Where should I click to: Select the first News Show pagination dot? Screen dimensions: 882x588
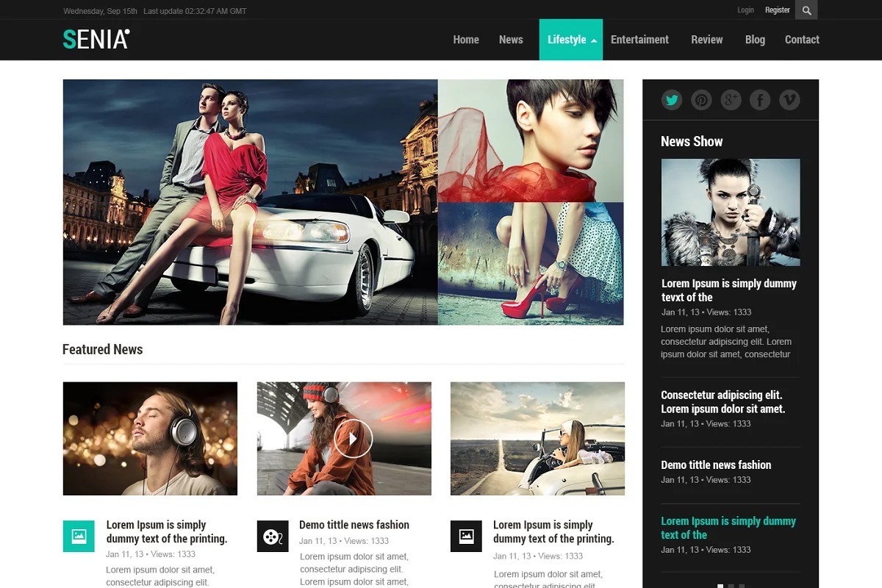[x=720, y=586]
